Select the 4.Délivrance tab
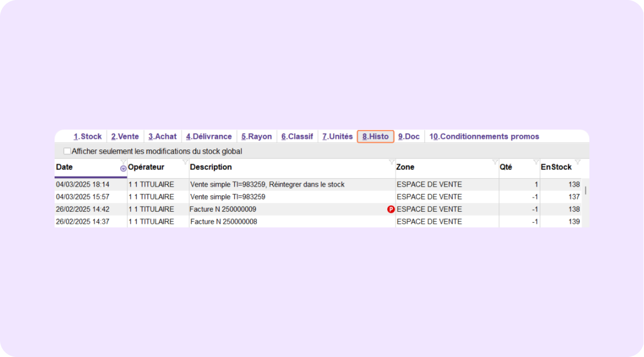The height and width of the screenshot is (357, 644). click(x=209, y=137)
